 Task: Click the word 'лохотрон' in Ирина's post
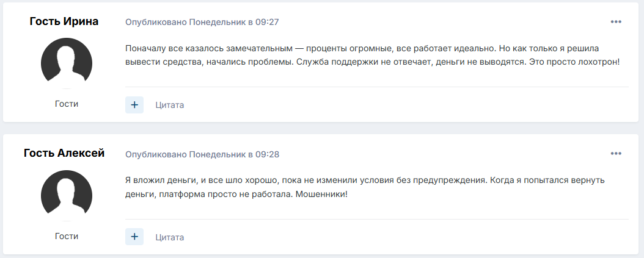(596, 62)
